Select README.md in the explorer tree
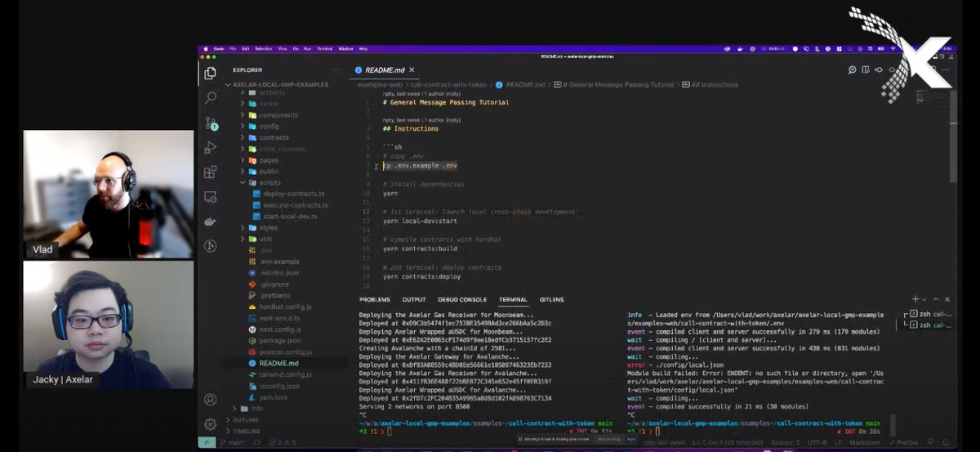 coord(278,363)
